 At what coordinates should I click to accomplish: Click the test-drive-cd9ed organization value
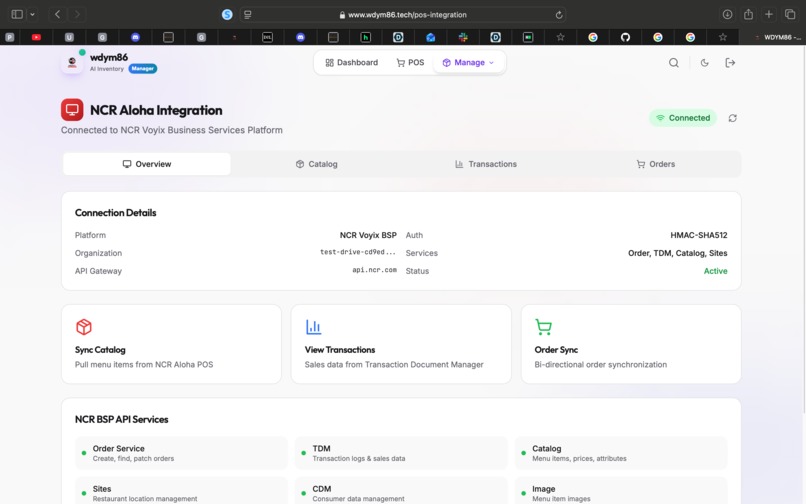coord(358,252)
